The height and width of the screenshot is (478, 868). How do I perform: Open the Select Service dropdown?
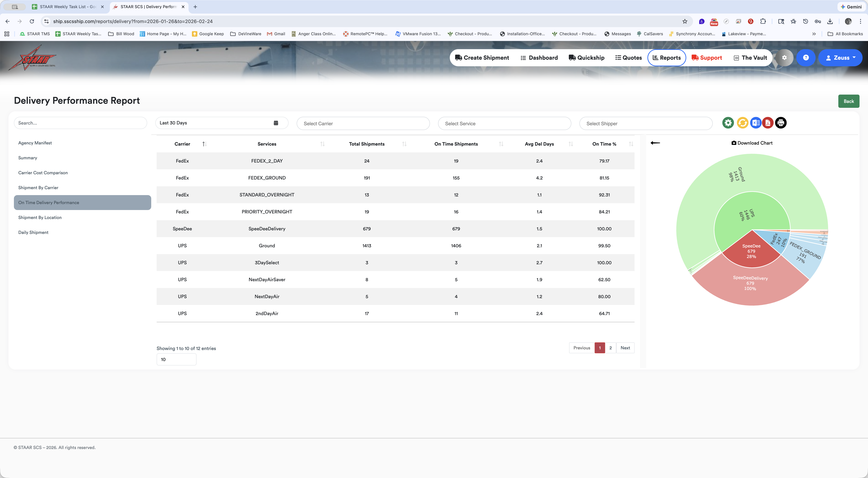(504, 123)
